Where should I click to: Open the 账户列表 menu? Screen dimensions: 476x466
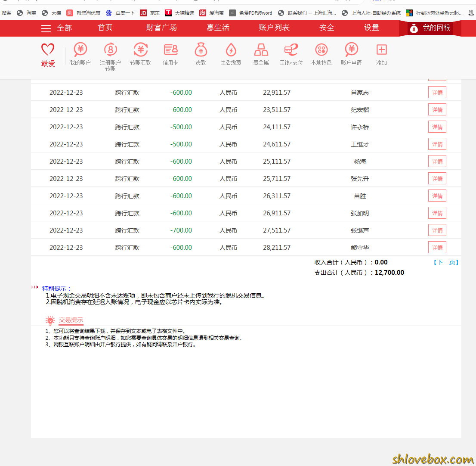[274, 28]
